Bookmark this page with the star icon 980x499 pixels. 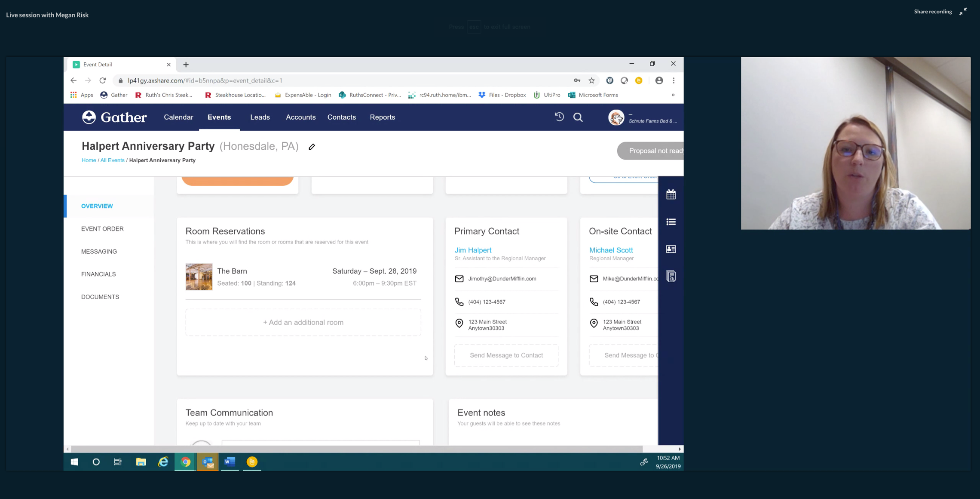tap(592, 80)
